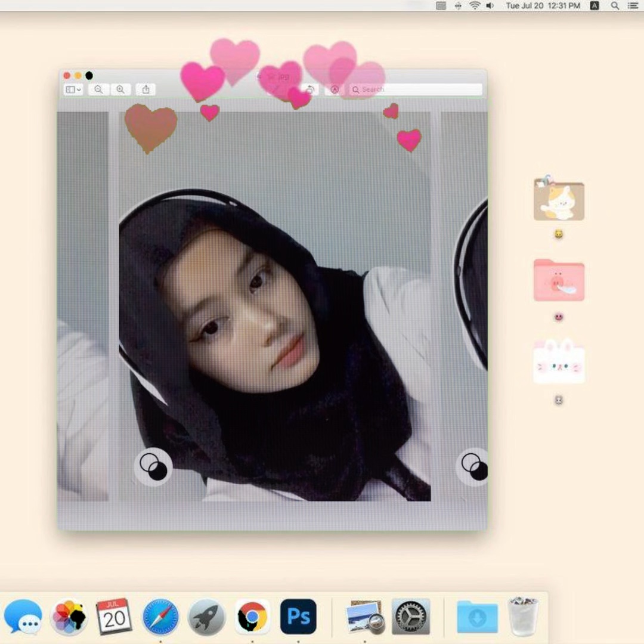Open Google Chrome from the Dock

click(x=252, y=617)
